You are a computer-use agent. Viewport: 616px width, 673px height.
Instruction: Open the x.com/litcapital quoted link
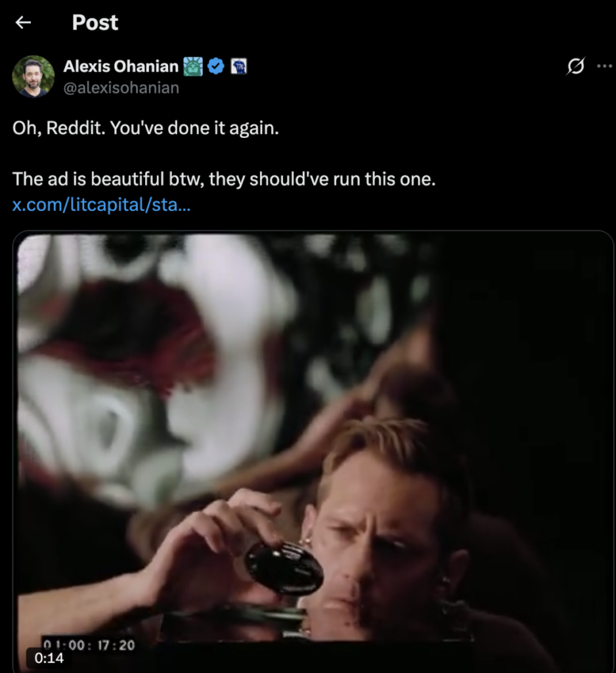(102, 205)
